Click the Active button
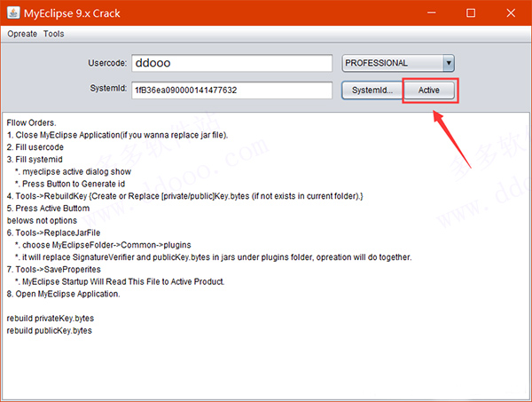The height and width of the screenshot is (402, 532). coord(429,91)
